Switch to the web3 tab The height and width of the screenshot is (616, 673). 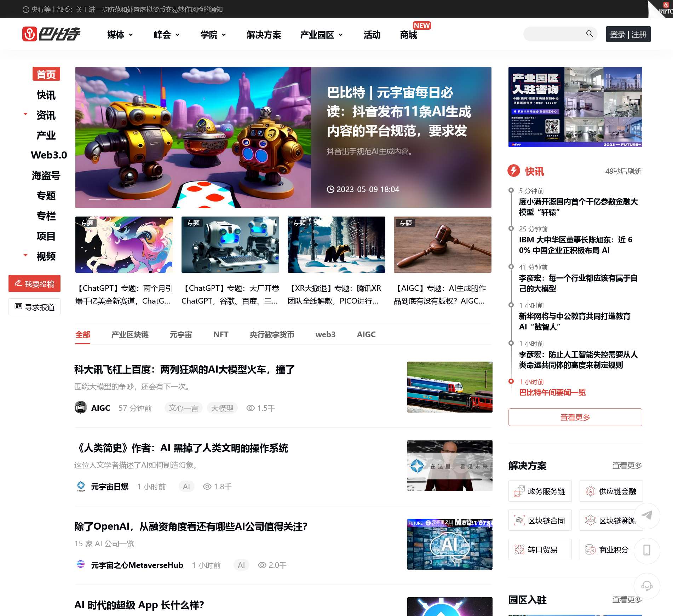click(326, 334)
